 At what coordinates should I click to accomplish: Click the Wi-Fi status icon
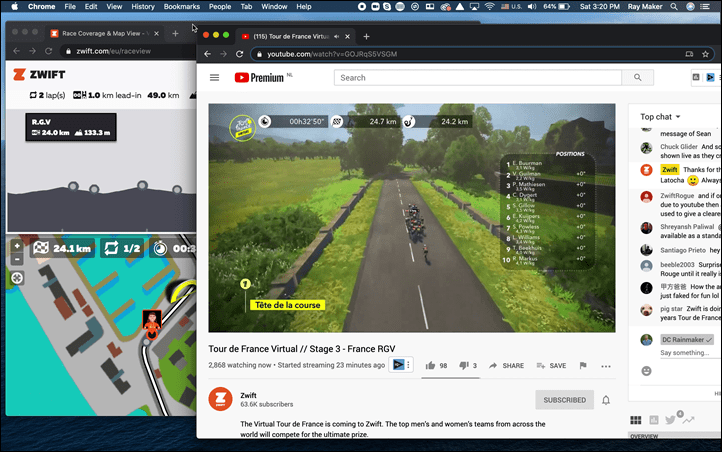(490, 6)
